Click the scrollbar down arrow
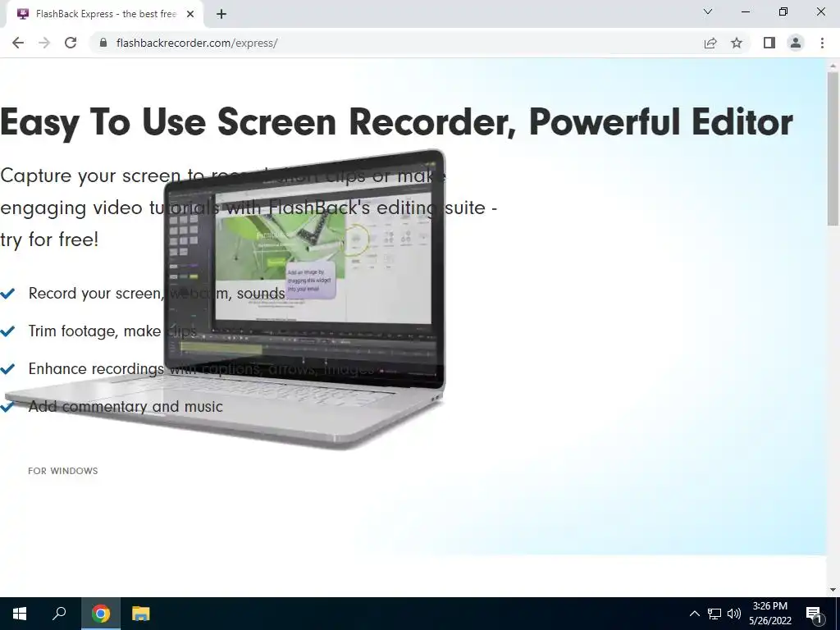This screenshot has height=630, width=840. point(833,590)
